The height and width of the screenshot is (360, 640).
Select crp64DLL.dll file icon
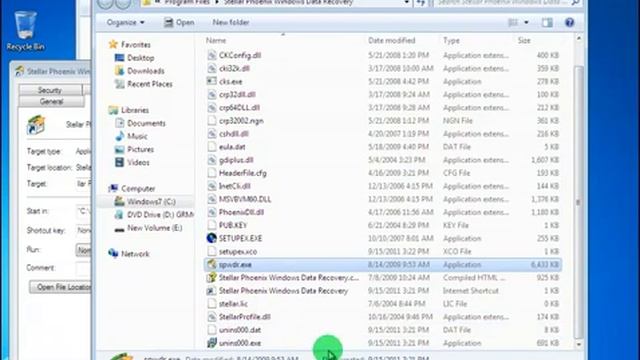point(211,107)
